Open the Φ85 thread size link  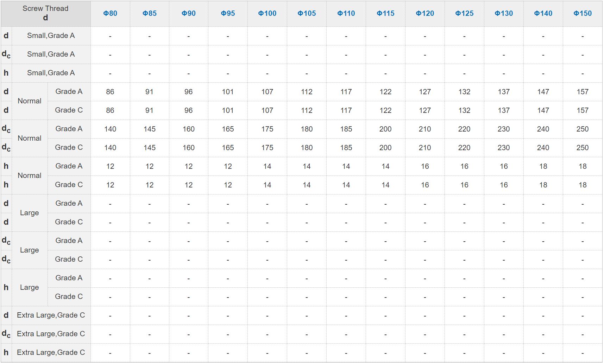150,13
